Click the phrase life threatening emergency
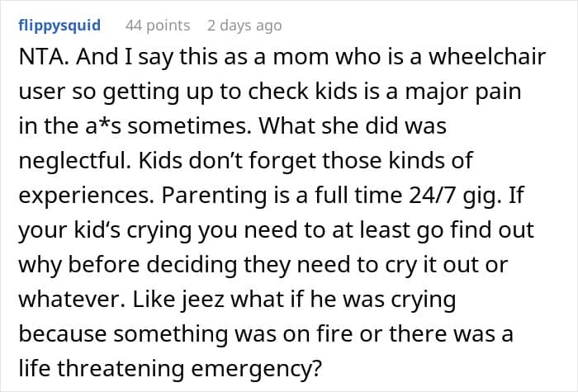This screenshot has width=578, height=392. [170, 368]
